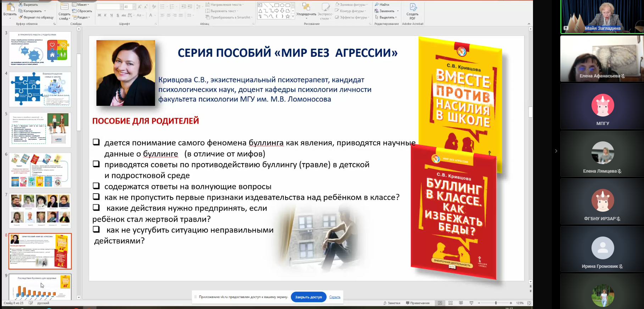Open Shape Effects (Эффекты фигуры) menu

pos(352,17)
